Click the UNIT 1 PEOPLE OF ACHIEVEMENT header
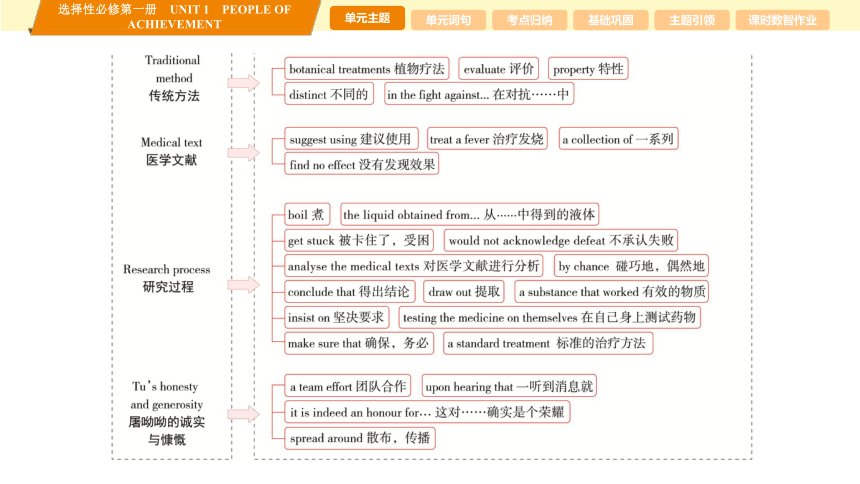Screen dimensions: 860x484 click(x=174, y=17)
